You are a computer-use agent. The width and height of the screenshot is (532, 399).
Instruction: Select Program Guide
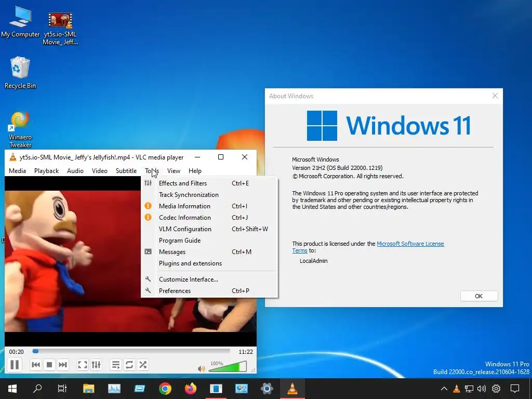(x=209, y=241)
